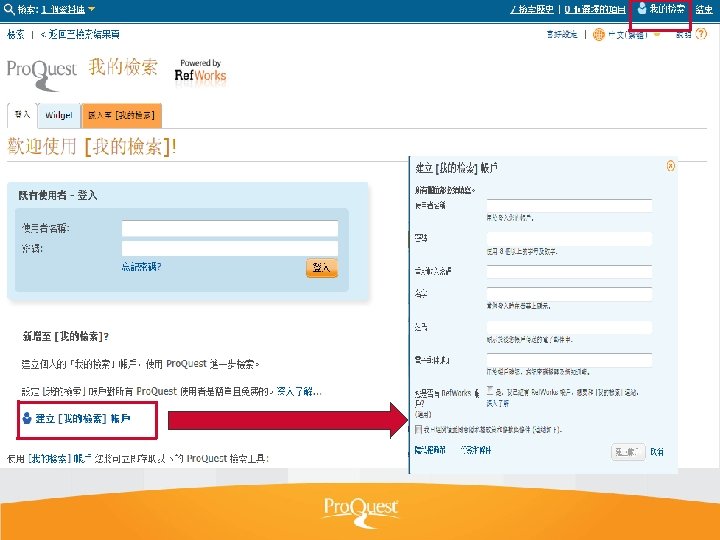Click the person icon beside 我的檢索 in the top bar
The height and width of the screenshot is (540, 720).
click(642, 8)
